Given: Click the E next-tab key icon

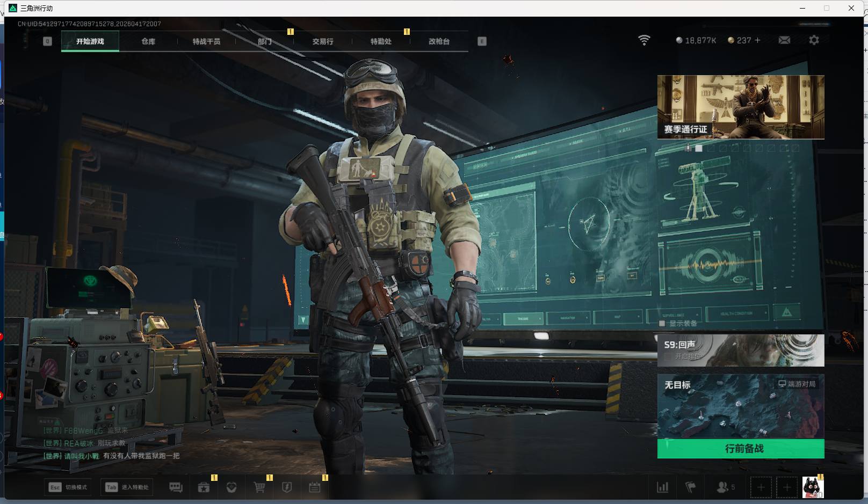Looking at the screenshot, I should [482, 41].
